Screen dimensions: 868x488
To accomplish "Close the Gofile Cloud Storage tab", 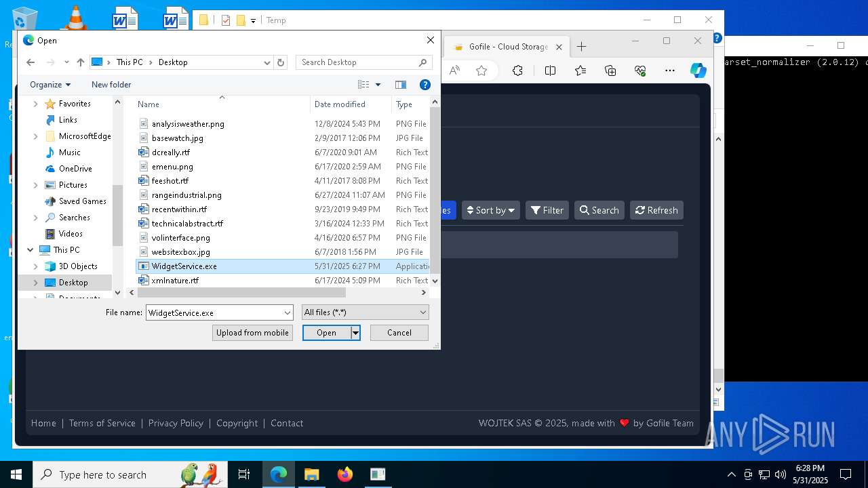I will pyautogui.click(x=559, y=47).
